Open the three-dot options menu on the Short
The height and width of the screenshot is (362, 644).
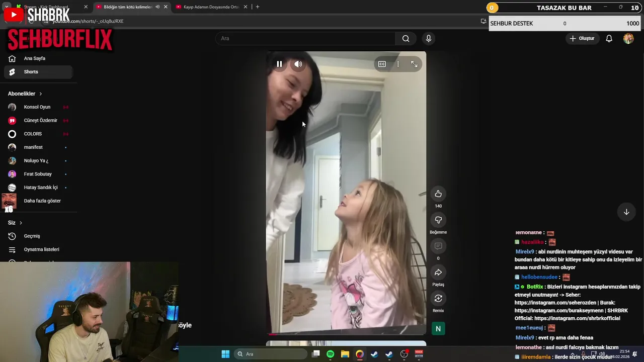(398, 64)
